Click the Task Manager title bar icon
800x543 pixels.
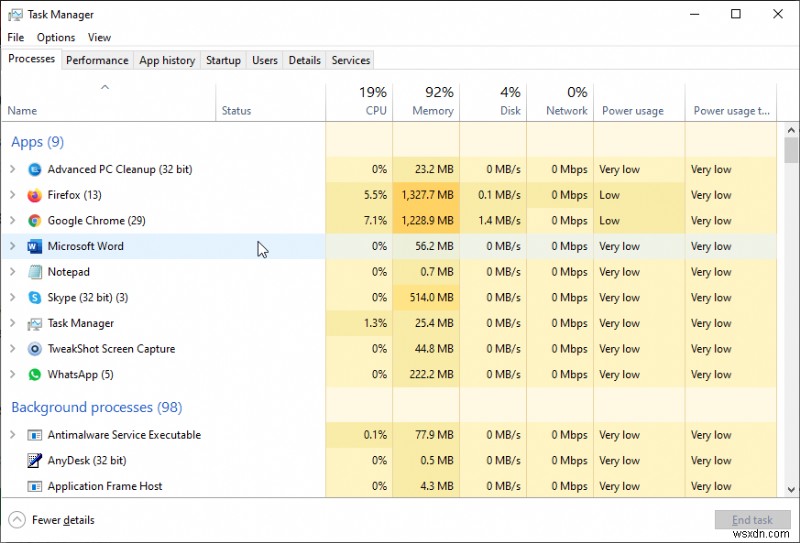tap(15, 14)
